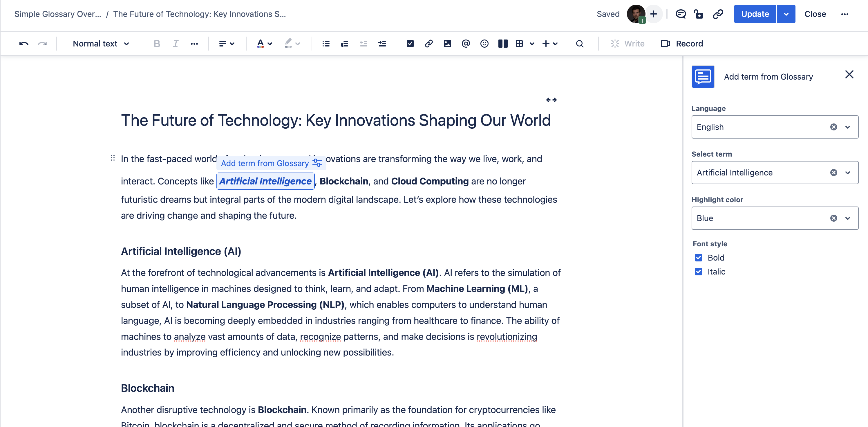Click the numbered list icon

(344, 43)
